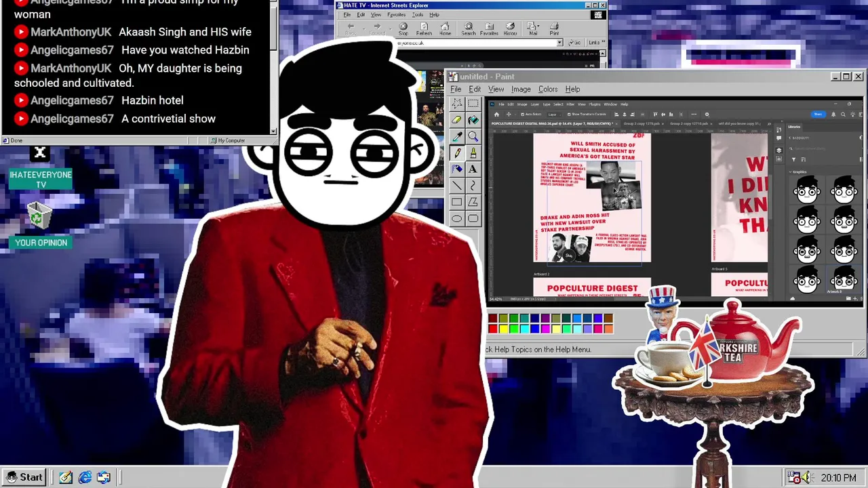Open the Windows Start button
The height and width of the screenshot is (488, 868).
coord(24,477)
